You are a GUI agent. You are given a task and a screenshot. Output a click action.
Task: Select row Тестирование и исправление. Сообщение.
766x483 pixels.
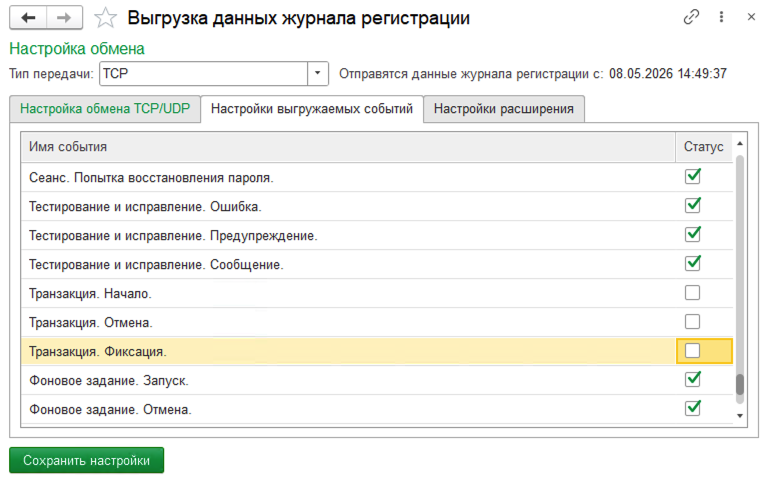pos(377,264)
